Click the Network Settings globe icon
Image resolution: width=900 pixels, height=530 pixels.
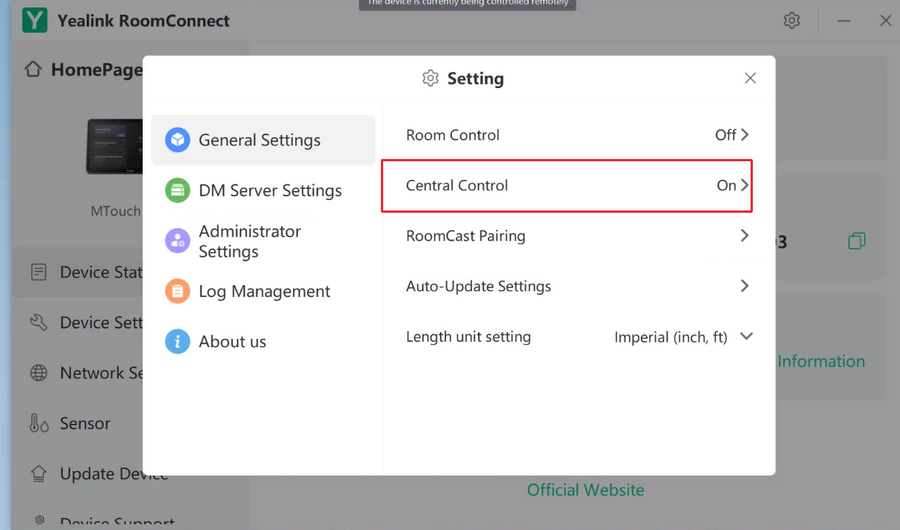[38, 373]
